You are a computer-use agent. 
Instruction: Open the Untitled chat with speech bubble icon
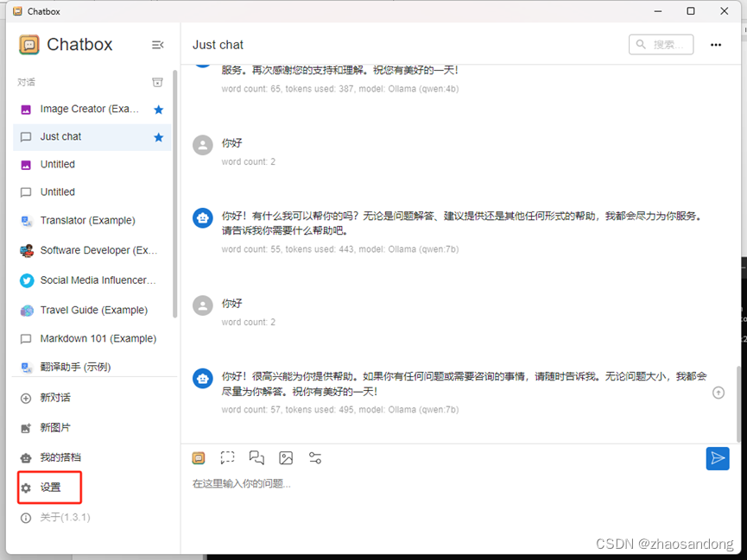pyautogui.click(x=92, y=192)
